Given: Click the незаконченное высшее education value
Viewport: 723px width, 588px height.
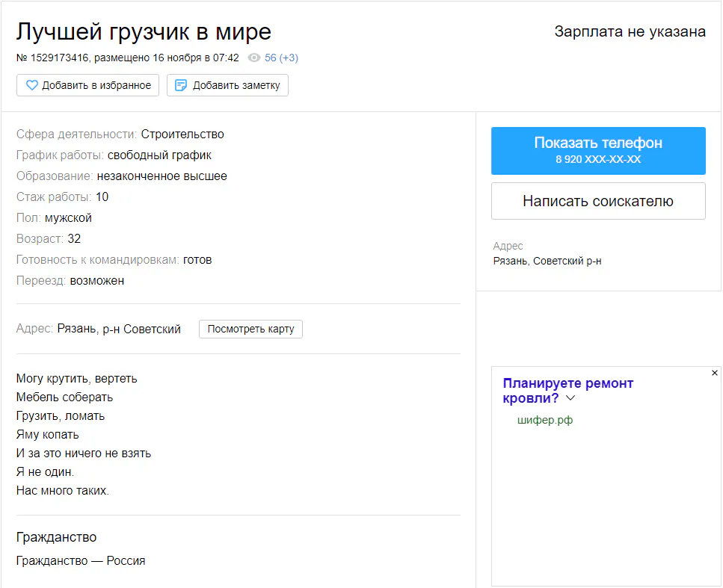Looking at the screenshot, I should coord(161,176).
